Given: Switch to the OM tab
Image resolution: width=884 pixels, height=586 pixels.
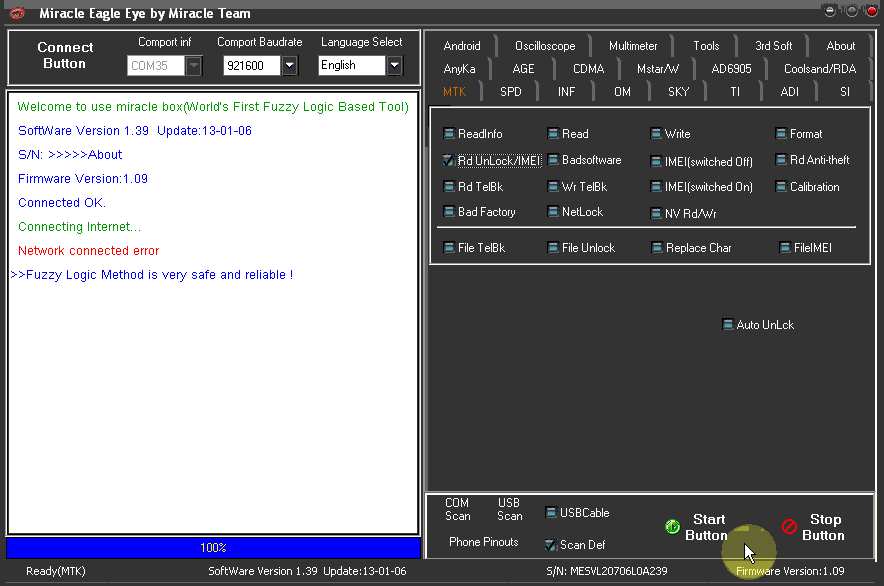Looking at the screenshot, I should pyautogui.click(x=622, y=92).
